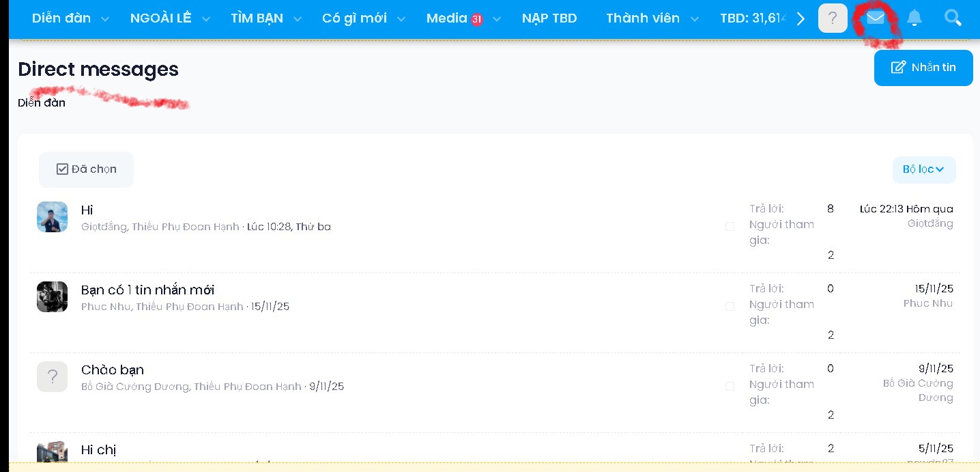
Task: Tick the checkbox for Chào bạn conversation
Action: click(730, 386)
